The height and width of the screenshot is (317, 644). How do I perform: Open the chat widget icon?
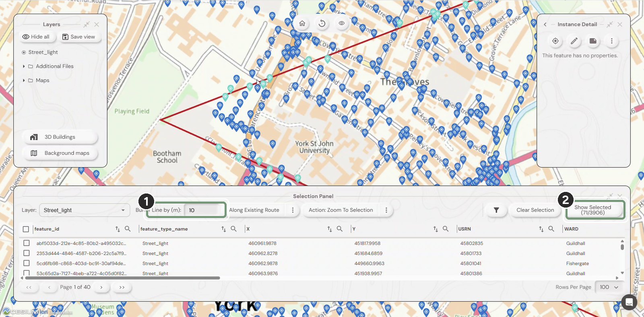point(629,302)
